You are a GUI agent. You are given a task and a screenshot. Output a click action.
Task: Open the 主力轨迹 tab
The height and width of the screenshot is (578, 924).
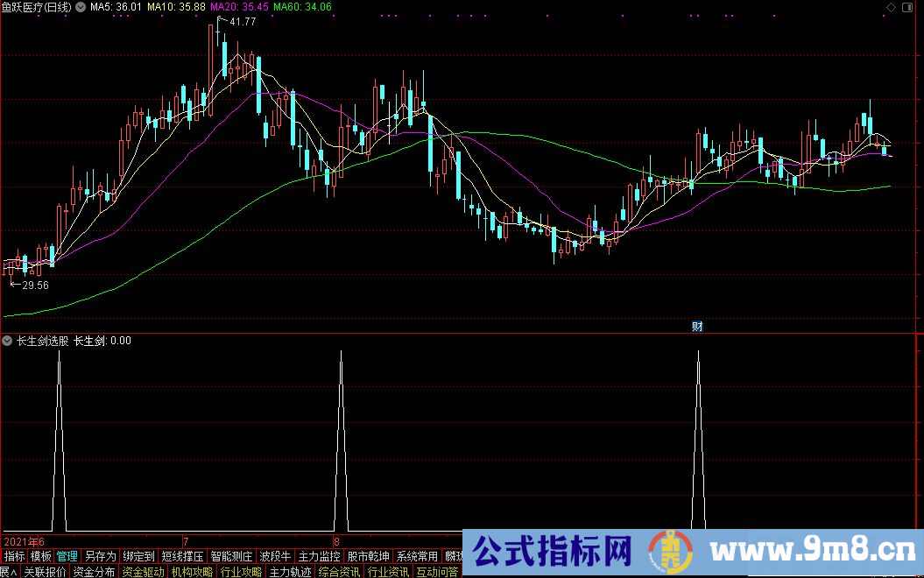pos(290,572)
